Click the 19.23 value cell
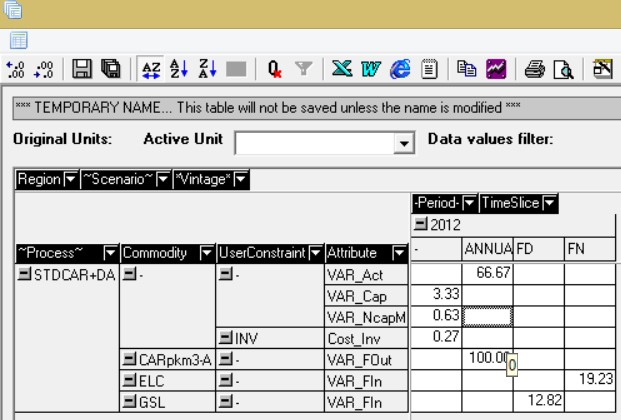Viewport: 621px width, 420px height. 590,380
